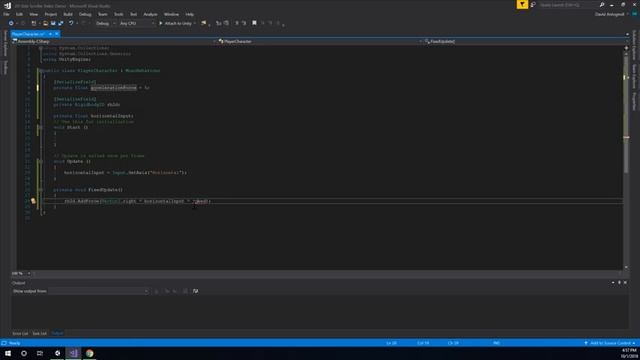Click the rb2d.AddForce code line
Image resolution: width=640 pixels, height=360 pixels.
pos(137,201)
